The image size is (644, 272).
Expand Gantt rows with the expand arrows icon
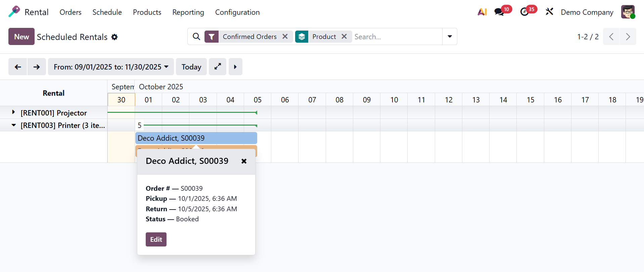pyautogui.click(x=218, y=67)
